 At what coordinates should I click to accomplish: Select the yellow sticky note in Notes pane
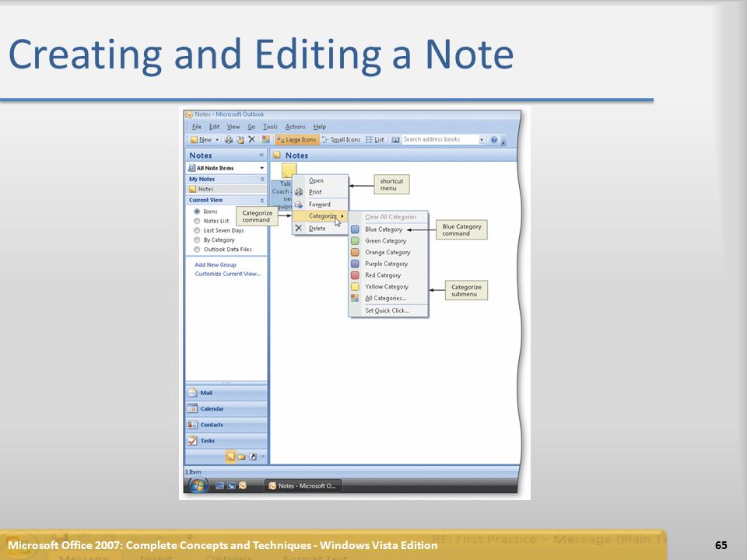289,170
